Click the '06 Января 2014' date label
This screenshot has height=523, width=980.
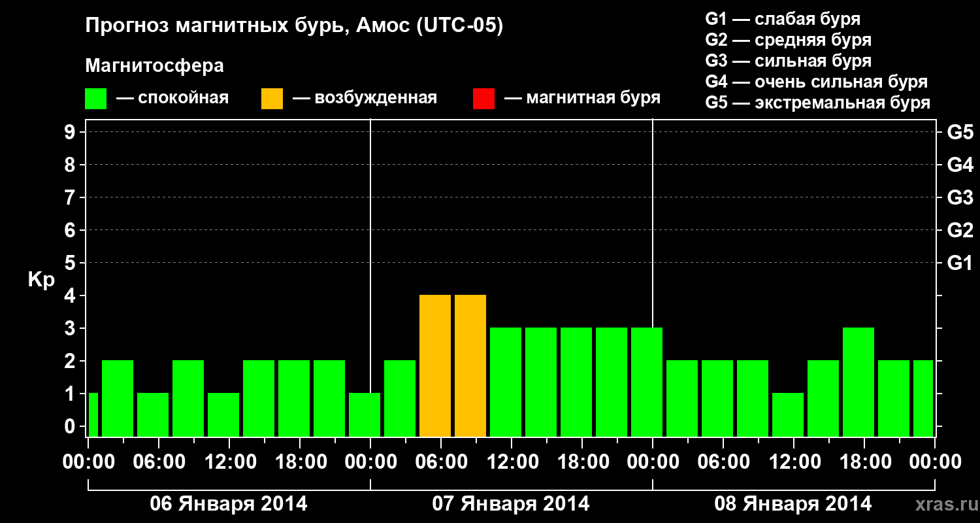point(229,504)
